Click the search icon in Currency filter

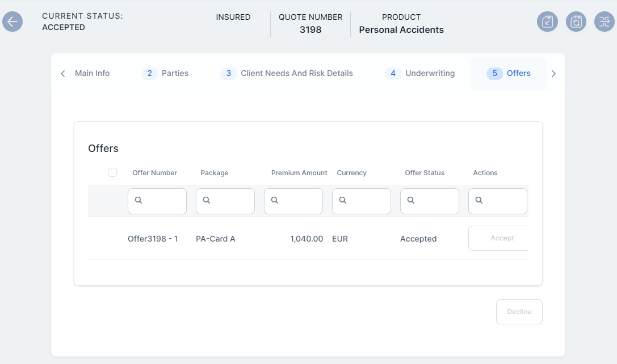(343, 201)
